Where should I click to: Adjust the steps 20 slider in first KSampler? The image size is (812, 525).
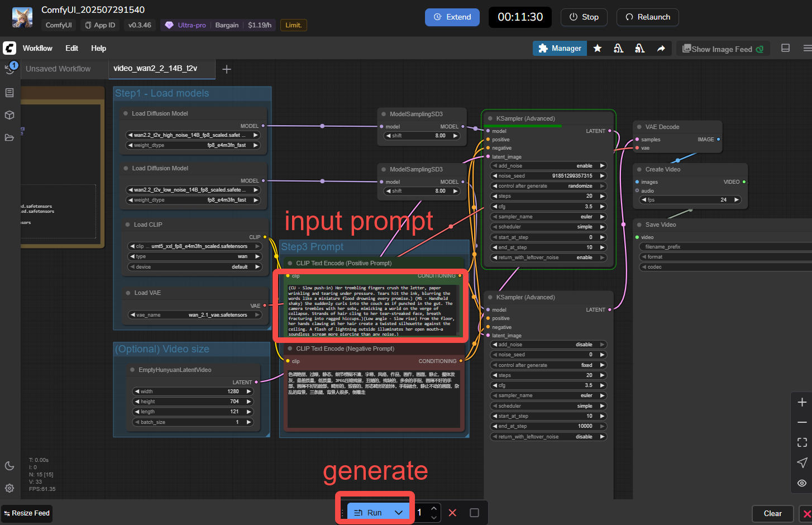[548, 196]
